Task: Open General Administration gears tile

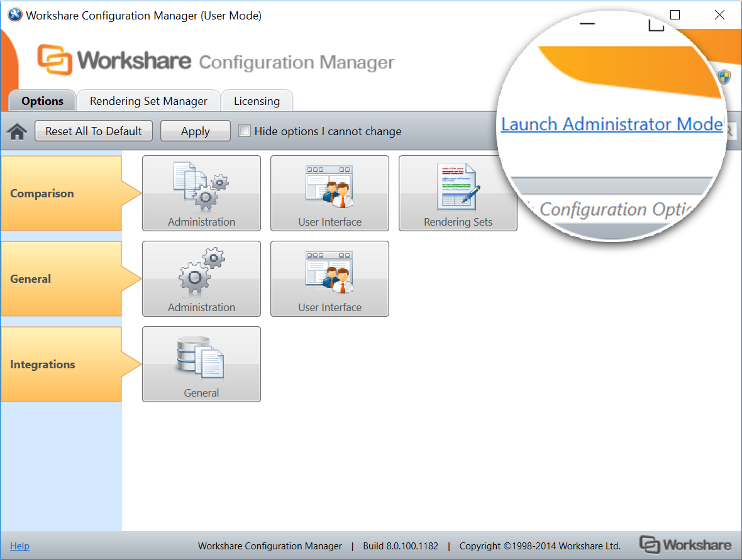Action: coord(202,278)
